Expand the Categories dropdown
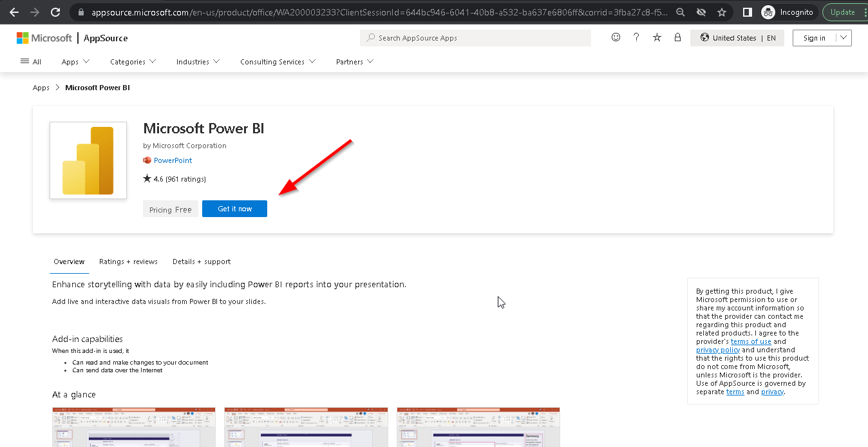Image resolution: width=868 pixels, height=447 pixels. point(133,62)
